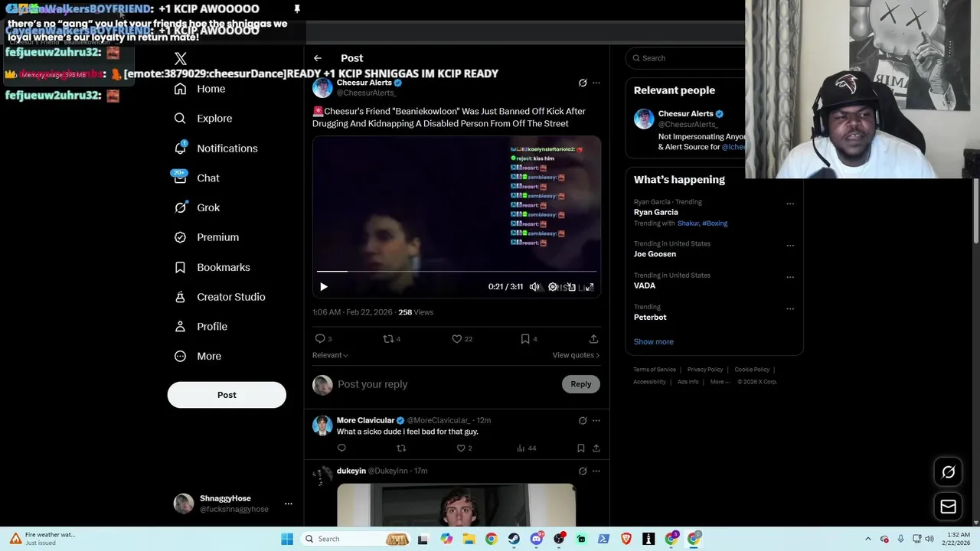Open image in dukeyin's reply
Screen dimensions: 980x551
click(x=456, y=505)
